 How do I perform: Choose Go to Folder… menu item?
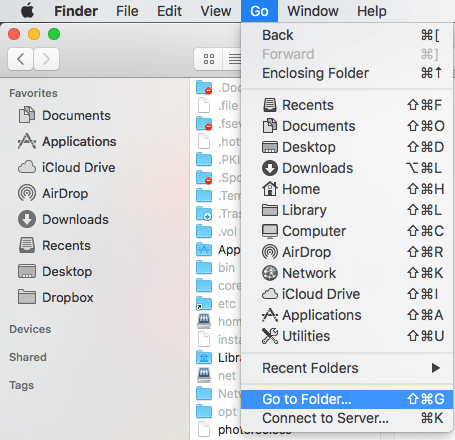click(347, 399)
